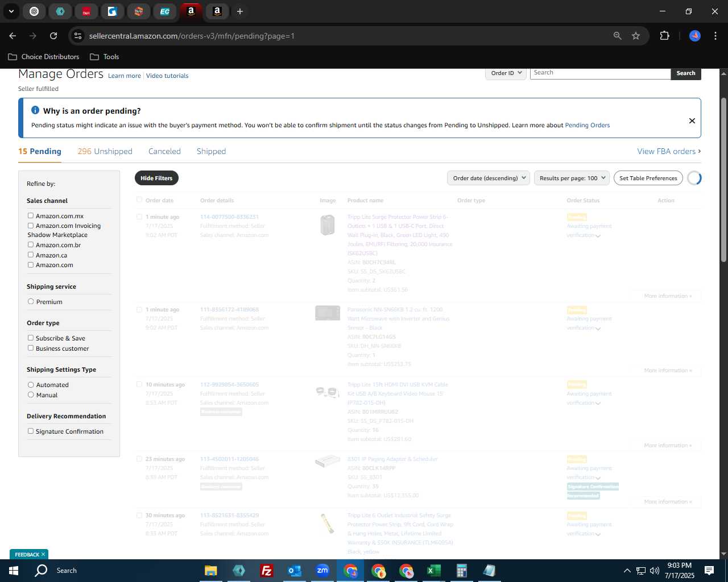The height and width of the screenshot is (582, 728).
Task: Open the Windows Start menu
Action: [x=14, y=571]
